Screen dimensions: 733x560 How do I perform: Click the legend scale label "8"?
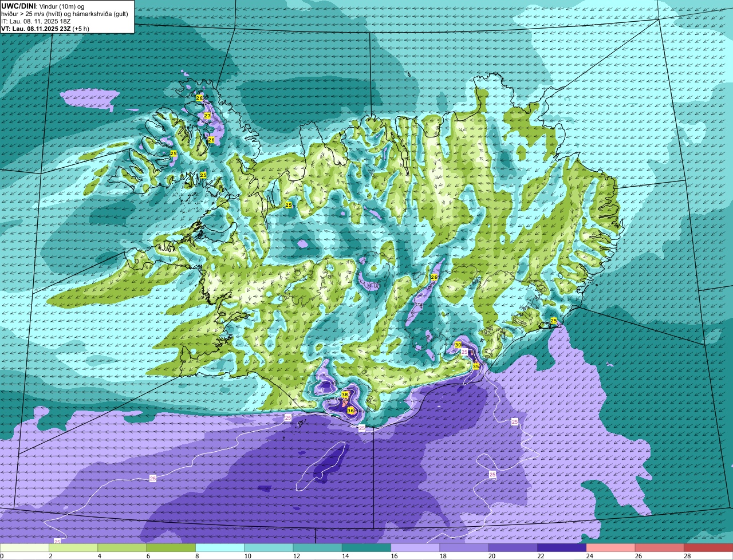pyautogui.click(x=197, y=556)
